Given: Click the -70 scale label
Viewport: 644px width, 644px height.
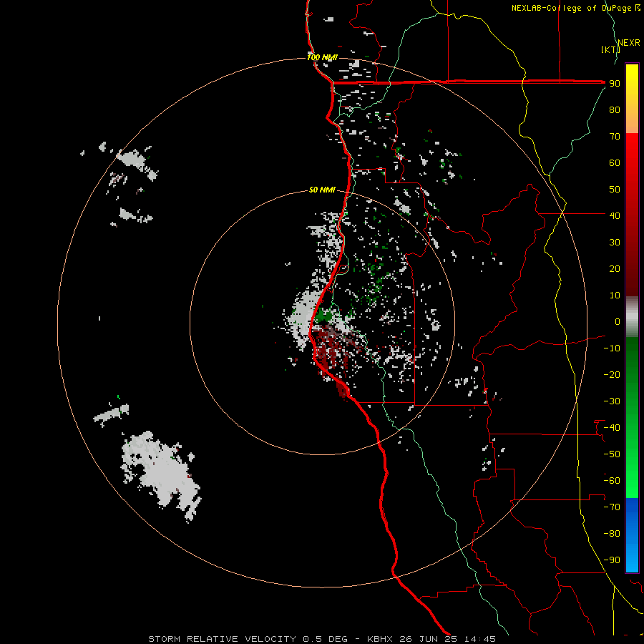Looking at the screenshot, I should coord(612,507).
